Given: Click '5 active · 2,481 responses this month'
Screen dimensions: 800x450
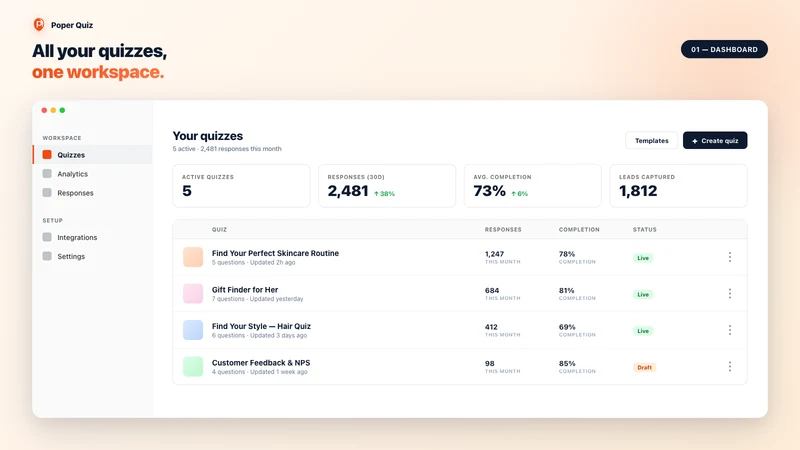Looking at the screenshot, I should click(227, 149).
